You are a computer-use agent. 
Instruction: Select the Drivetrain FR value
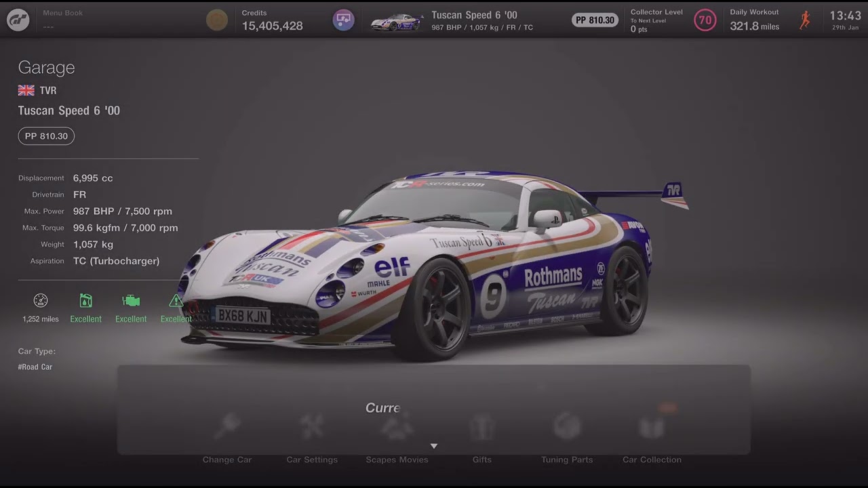tap(79, 195)
